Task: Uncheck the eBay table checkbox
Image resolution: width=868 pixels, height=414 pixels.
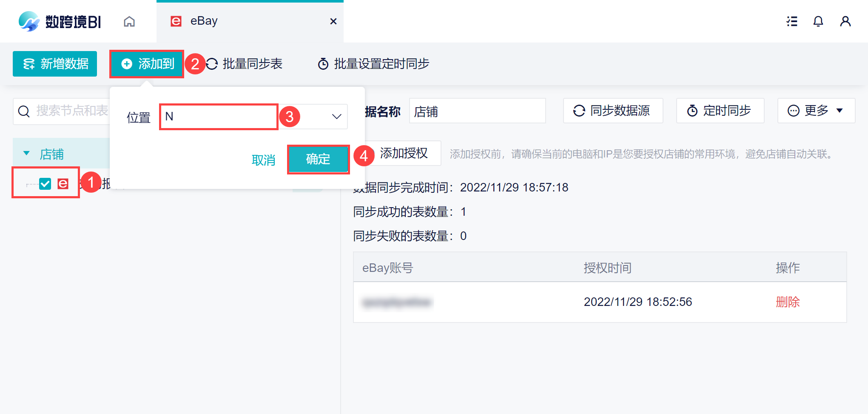Action: tap(45, 183)
